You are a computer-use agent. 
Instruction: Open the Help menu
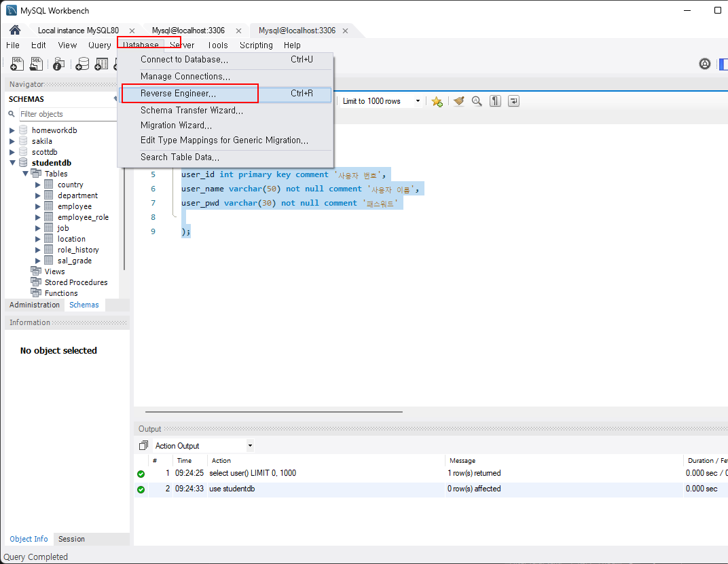click(x=292, y=45)
